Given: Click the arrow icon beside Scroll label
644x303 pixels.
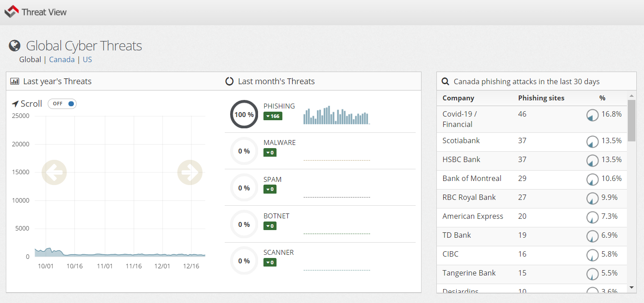Looking at the screenshot, I should [x=15, y=104].
